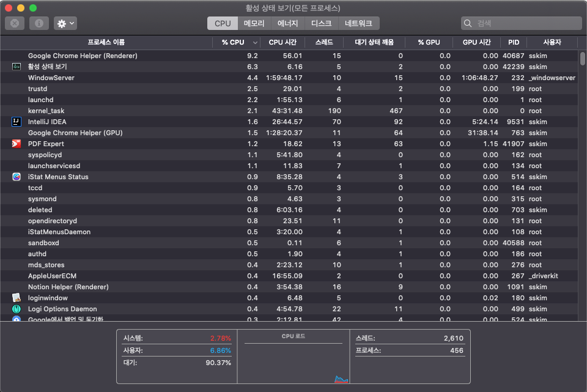Click the quit process X button in toolbar

pos(15,23)
